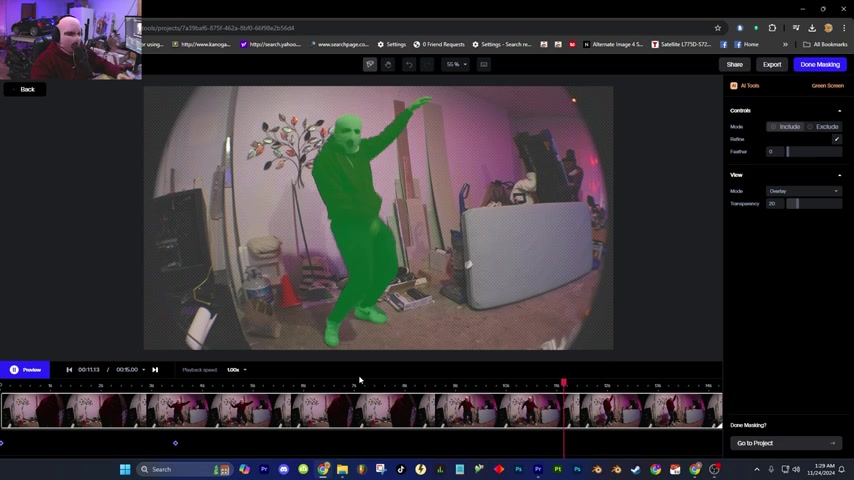Open File Explorer from the taskbar
Image resolution: width=854 pixels, height=480 pixels.
pyautogui.click(x=342, y=469)
